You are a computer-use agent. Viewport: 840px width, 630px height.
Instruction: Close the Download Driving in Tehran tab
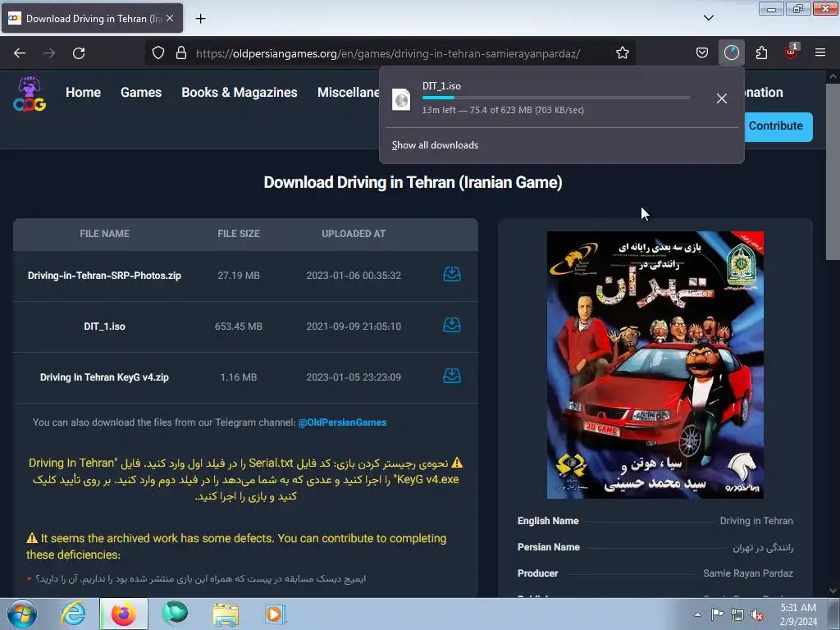(x=170, y=18)
